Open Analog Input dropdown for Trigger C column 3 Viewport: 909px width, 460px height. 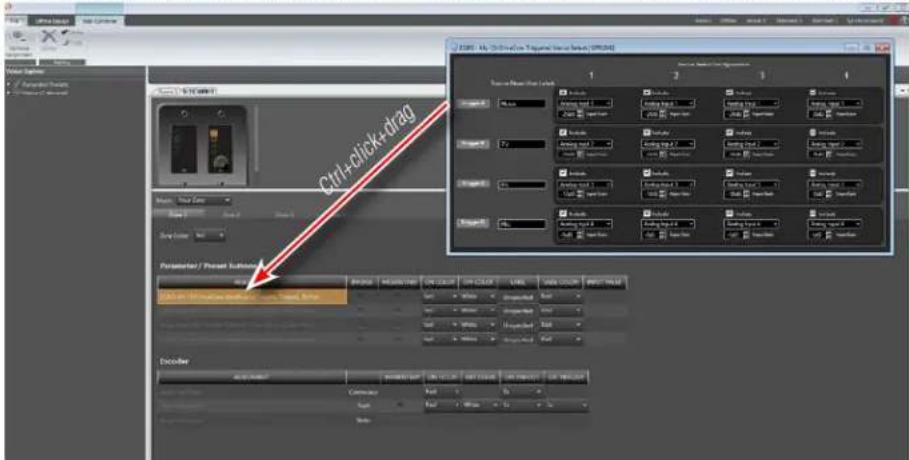click(752, 184)
